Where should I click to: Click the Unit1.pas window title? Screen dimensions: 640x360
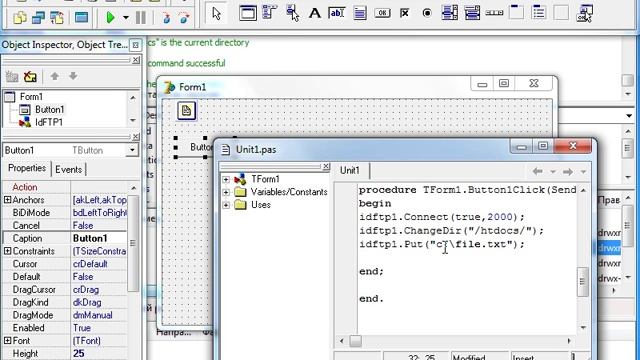coord(256,150)
